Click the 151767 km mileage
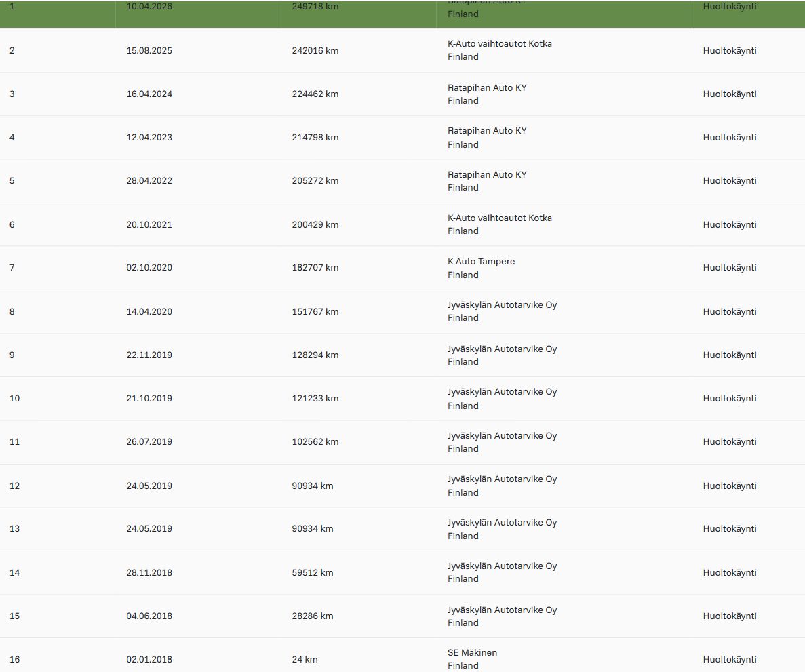 point(315,312)
